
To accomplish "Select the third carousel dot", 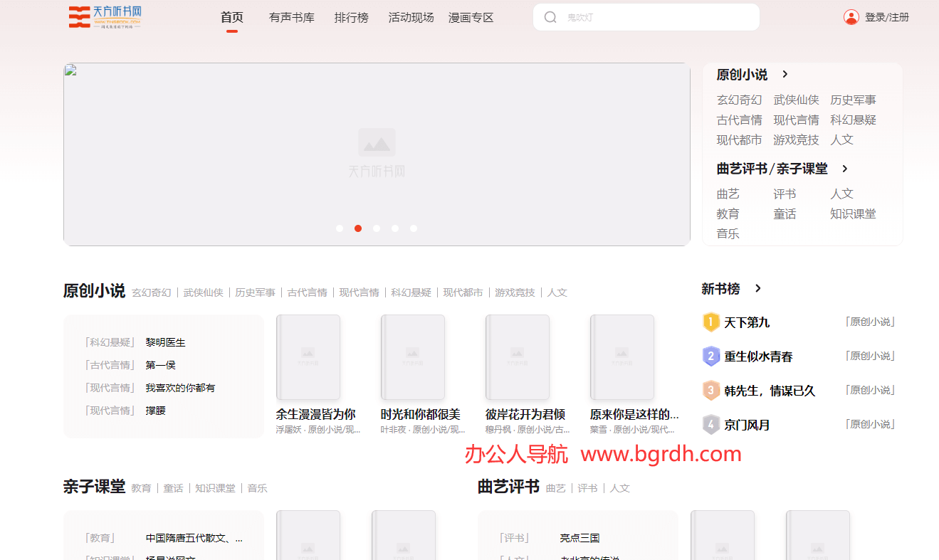I will pos(377,228).
